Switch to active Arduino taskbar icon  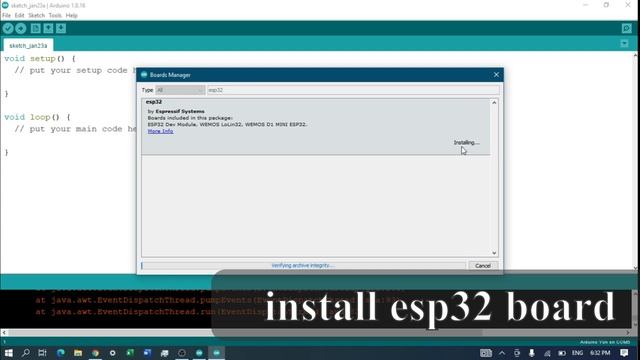click(x=216, y=353)
